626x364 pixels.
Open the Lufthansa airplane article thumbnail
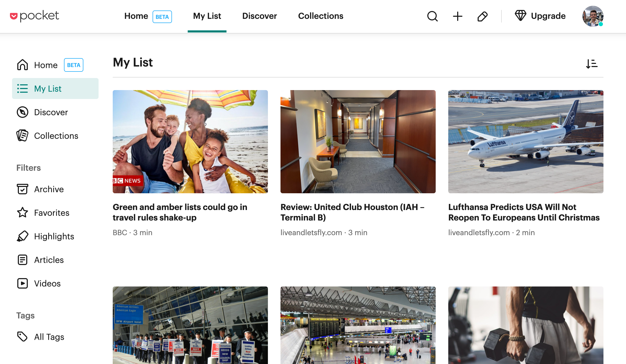526,141
